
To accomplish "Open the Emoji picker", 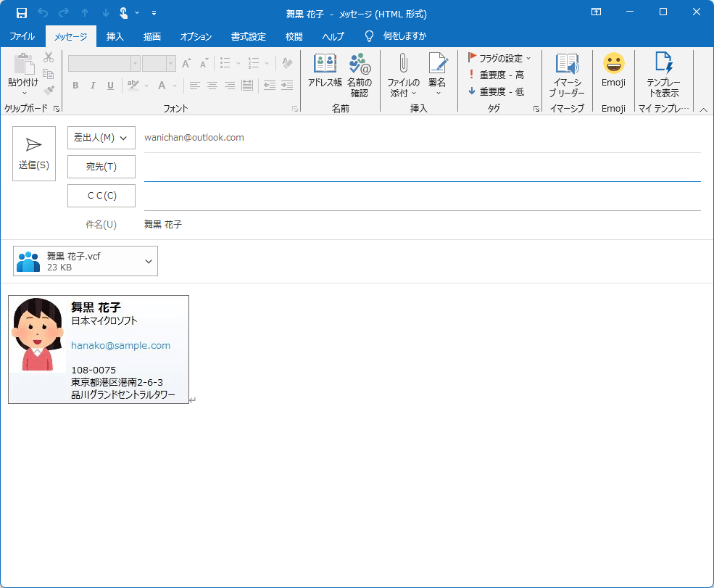I will coord(613,72).
